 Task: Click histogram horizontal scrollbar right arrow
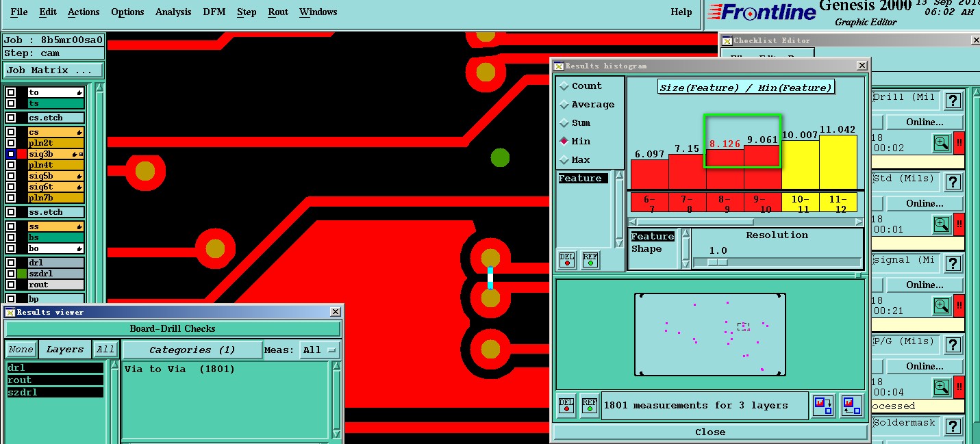coord(859,222)
